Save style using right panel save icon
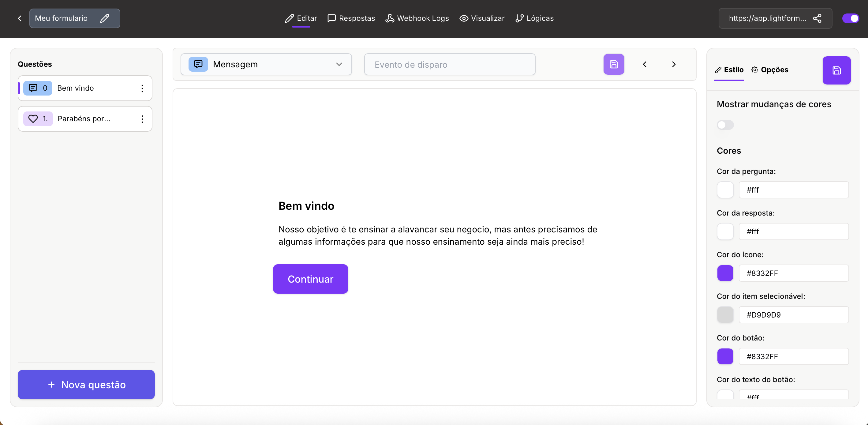868x425 pixels. point(836,70)
